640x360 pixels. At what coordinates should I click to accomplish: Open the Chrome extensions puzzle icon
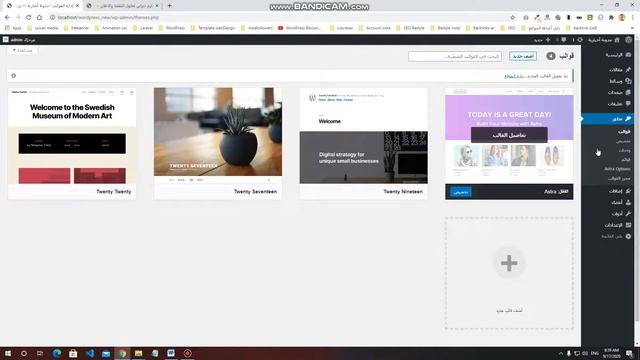tap(611, 18)
